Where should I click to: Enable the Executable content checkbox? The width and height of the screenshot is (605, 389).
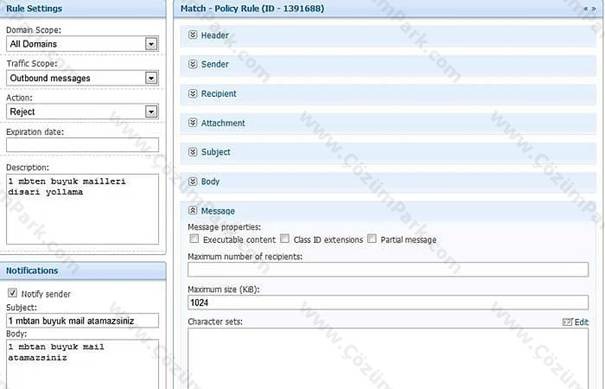[194, 239]
